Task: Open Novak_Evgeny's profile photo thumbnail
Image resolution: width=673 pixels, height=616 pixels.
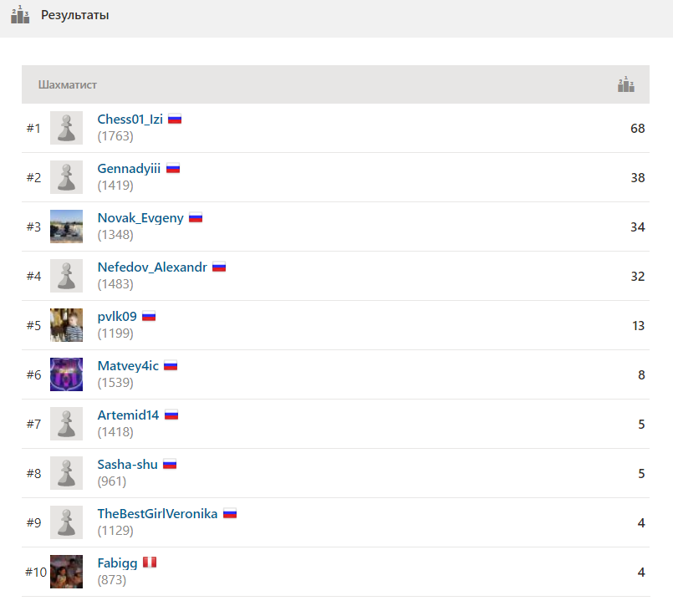Action: point(66,227)
